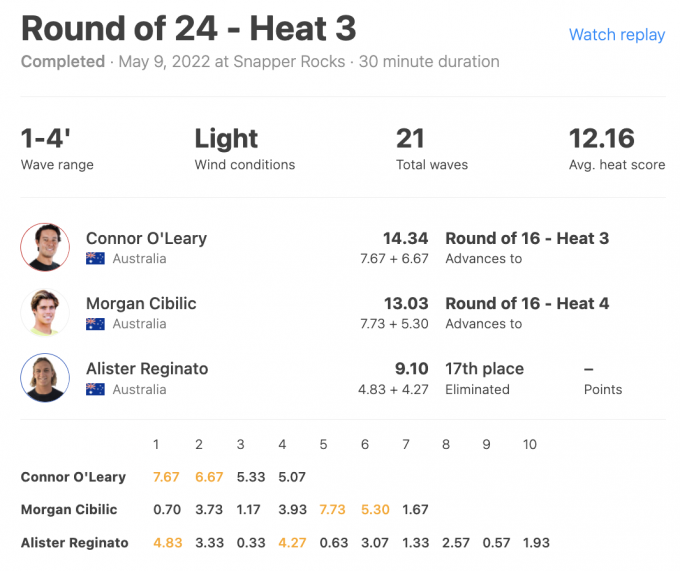Click the Australian flag under Morgan Cibilic
Screen dimensions: 680x571
[95, 324]
